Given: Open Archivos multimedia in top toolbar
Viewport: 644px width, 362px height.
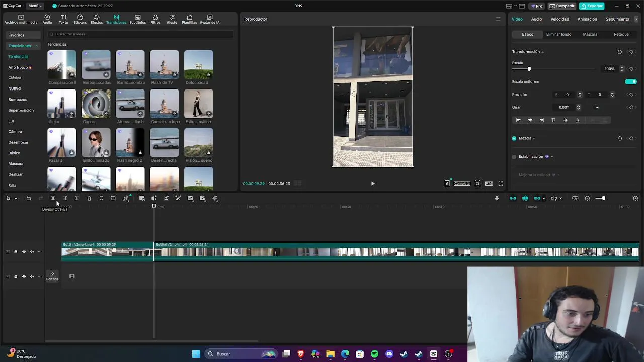Looking at the screenshot, I should point(21,19).
